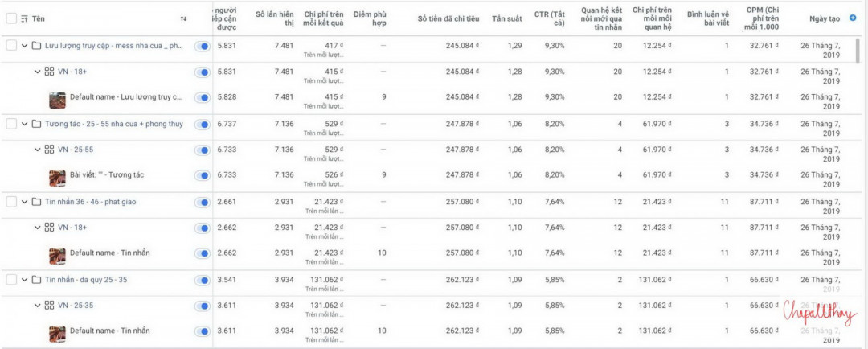
Task: Sort by Số tiền đã chi tiêu column
Action: (x=448, y=18)
